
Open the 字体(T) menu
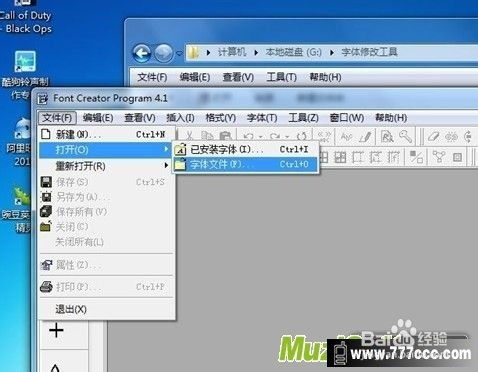262,118
